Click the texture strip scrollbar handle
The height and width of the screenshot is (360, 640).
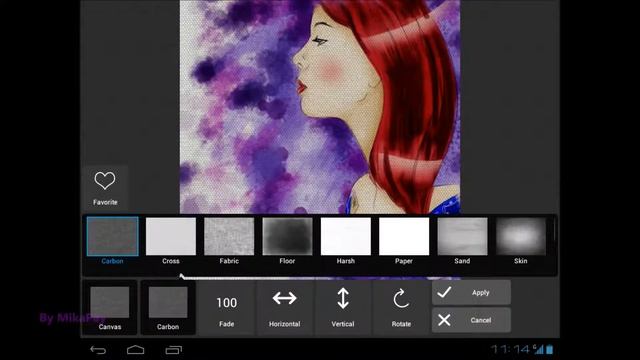(x=555, y=230)
